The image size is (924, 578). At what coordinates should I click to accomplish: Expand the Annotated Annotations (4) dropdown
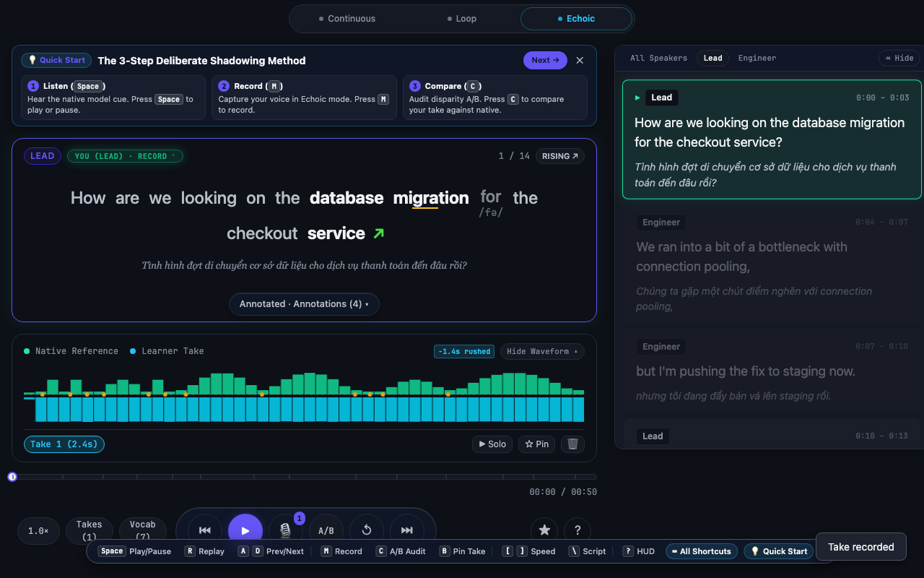tap(304, 304)
